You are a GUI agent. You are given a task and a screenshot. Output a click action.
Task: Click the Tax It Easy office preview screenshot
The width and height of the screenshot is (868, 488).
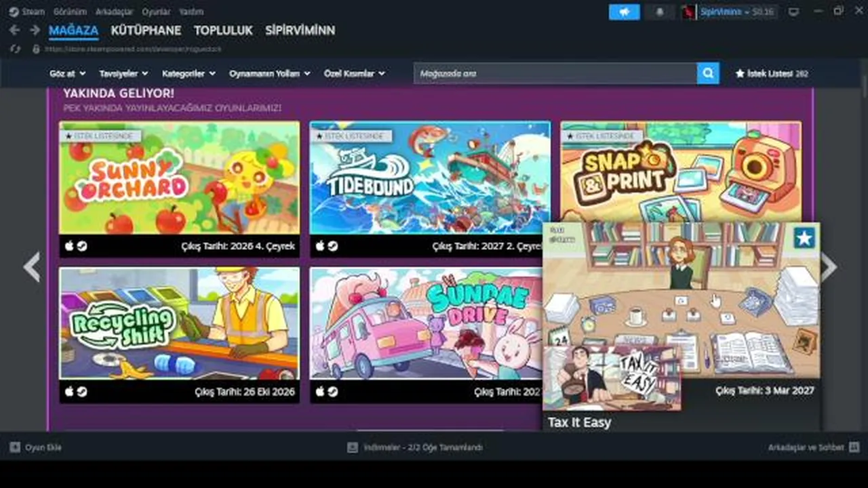click(x=682, y=300)
